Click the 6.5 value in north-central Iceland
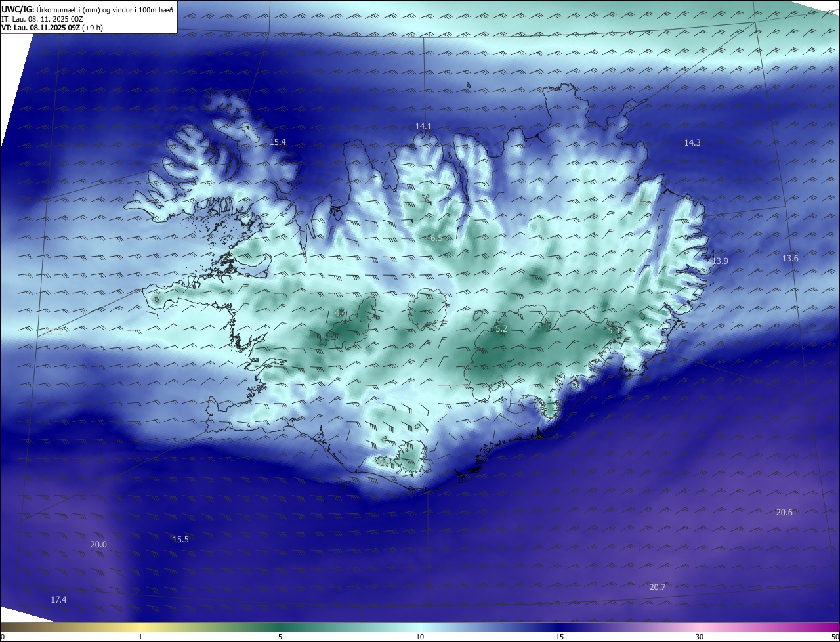Image resolution: width=840 pixels, height=642 pixels. point(436,238)
